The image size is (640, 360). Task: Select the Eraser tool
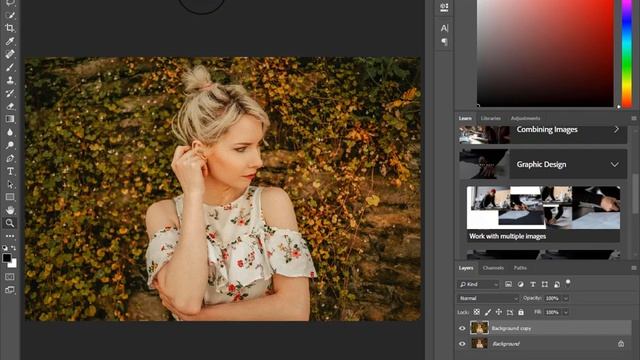pyautogui.click(x=10, y=106)
